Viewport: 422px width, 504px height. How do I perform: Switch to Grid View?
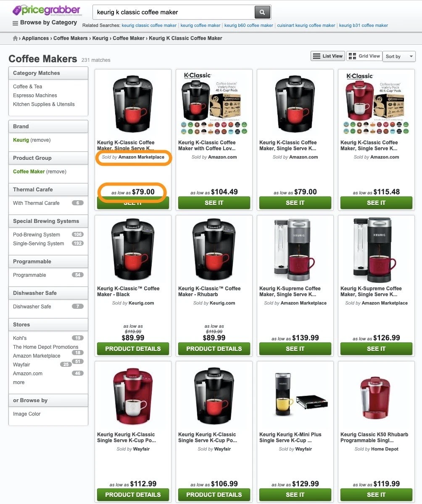click(x=364, y=56)
